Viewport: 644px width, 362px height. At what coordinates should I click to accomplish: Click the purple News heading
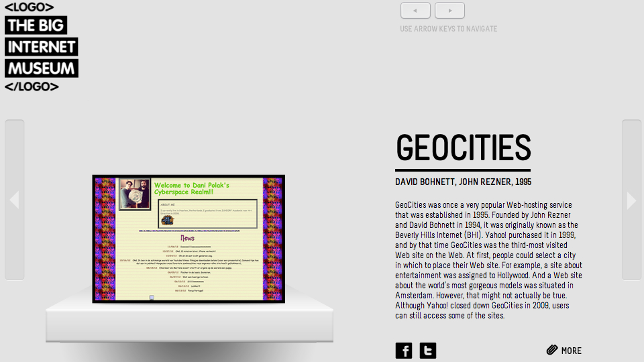[188, 238]
